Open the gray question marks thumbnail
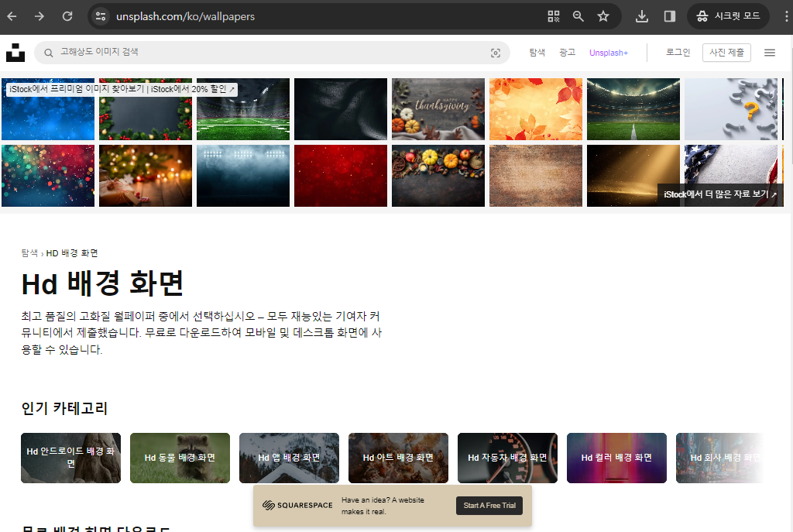The height and width of the screenshot is (532, 793). tap(731, 109)
